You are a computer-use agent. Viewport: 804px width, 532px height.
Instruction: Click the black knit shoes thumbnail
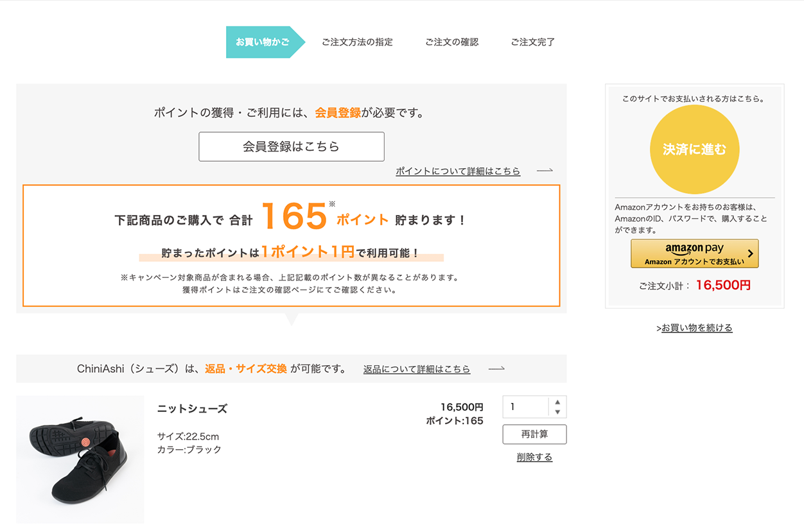[80, 459]
